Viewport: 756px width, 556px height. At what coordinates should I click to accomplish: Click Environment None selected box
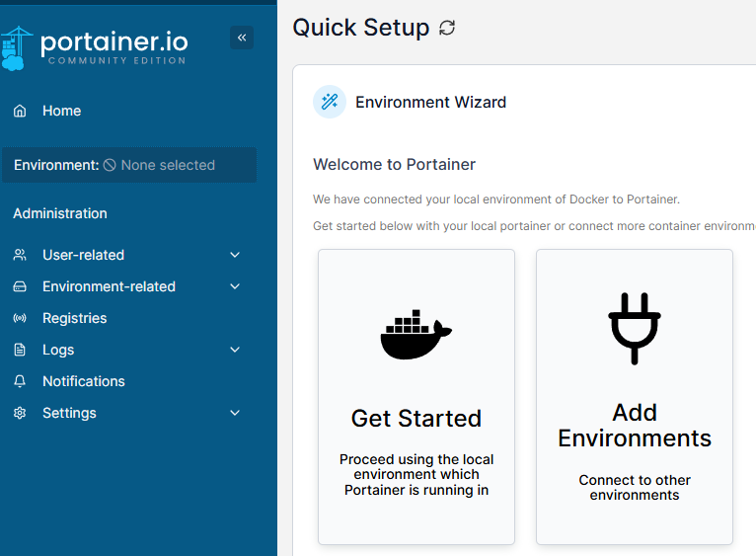coord(129,165)
